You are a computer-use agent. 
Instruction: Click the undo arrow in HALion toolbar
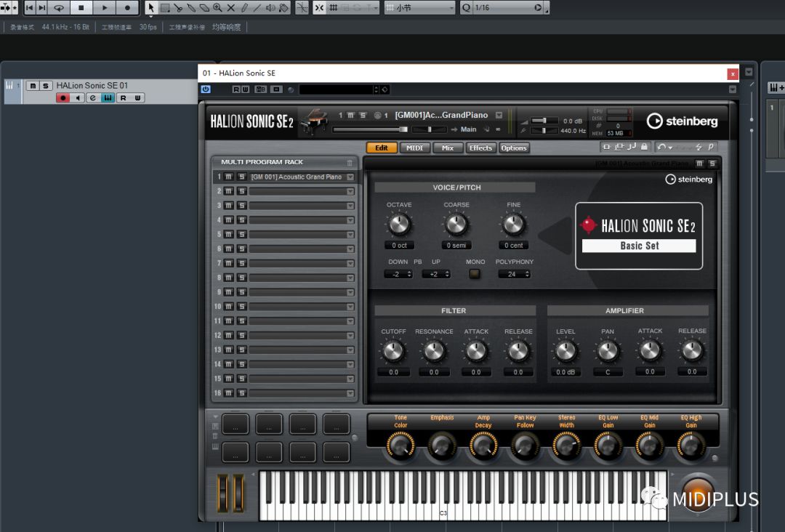click(661, 147)
